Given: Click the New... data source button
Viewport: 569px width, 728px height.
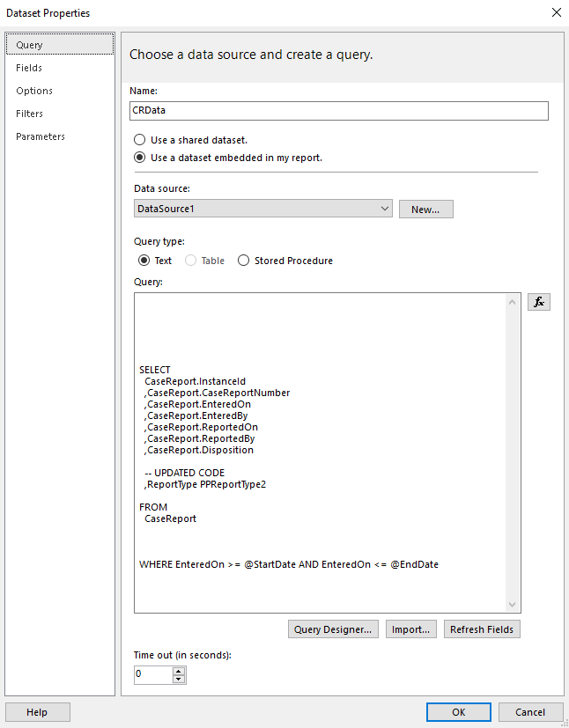Looking at the screenshot, I should pyautogui.click(x=425, y=210).
